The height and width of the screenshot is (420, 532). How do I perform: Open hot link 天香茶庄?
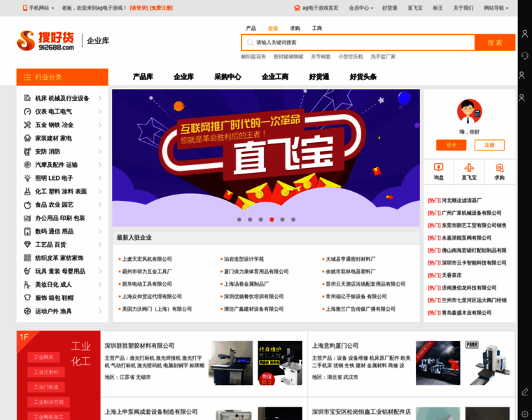[451, 276]
